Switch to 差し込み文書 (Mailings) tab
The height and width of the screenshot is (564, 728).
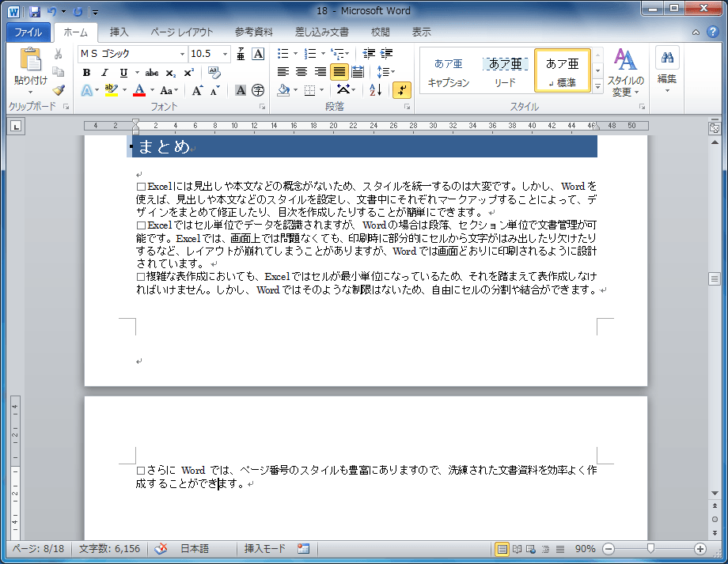pyautogui.click(x=322, y=32)
